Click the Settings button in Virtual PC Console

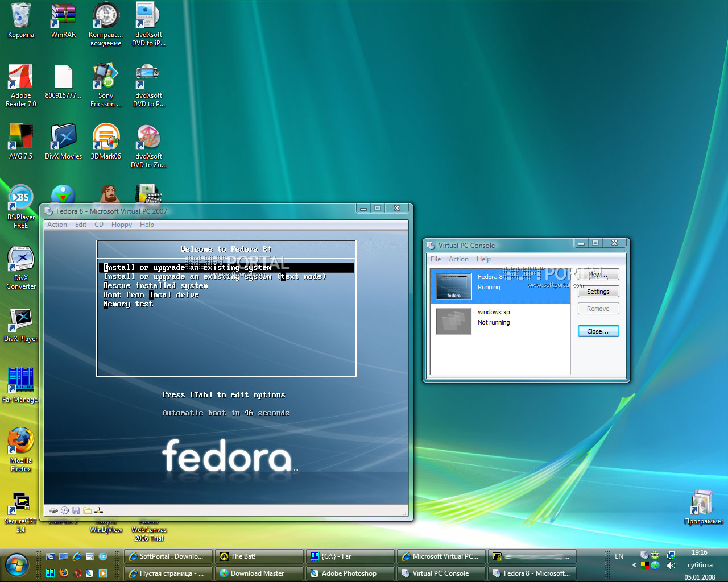coord(598,292)
